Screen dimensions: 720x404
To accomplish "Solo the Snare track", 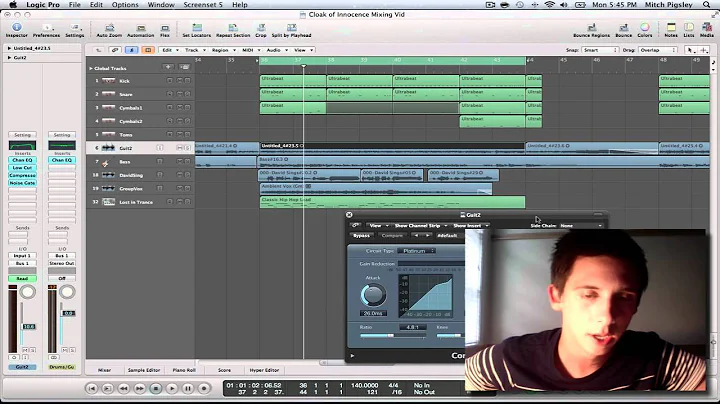I will pyautogui.click(x=187, y=94).
